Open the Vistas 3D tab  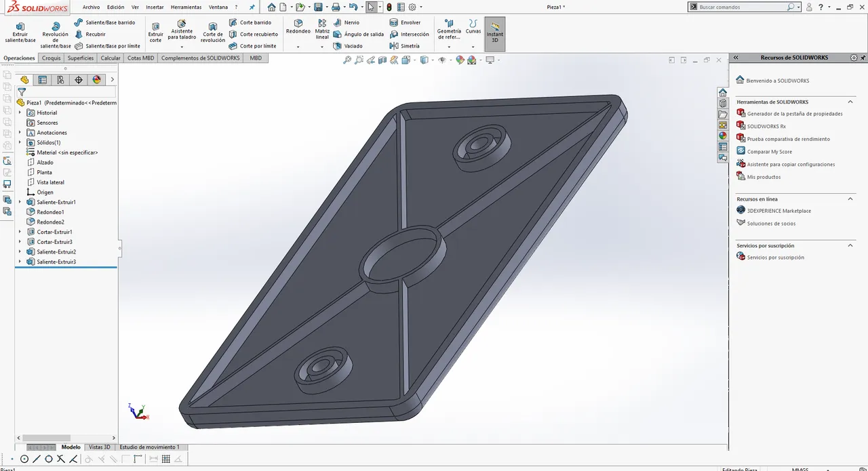point(100,447)
